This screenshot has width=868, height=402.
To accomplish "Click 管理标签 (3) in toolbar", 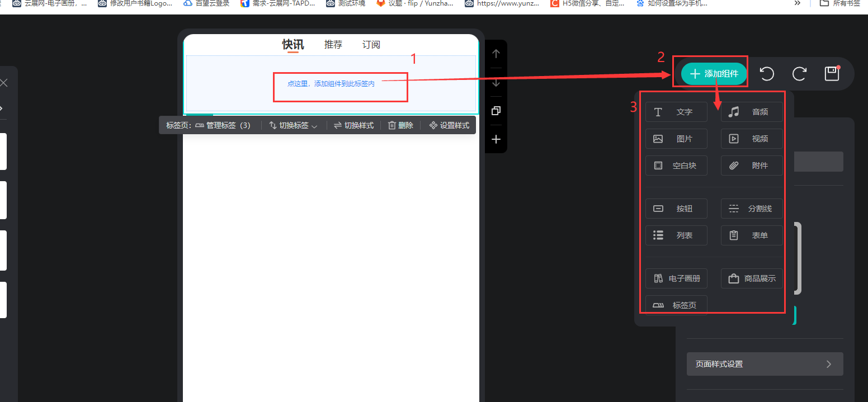I will click(223, 125).
